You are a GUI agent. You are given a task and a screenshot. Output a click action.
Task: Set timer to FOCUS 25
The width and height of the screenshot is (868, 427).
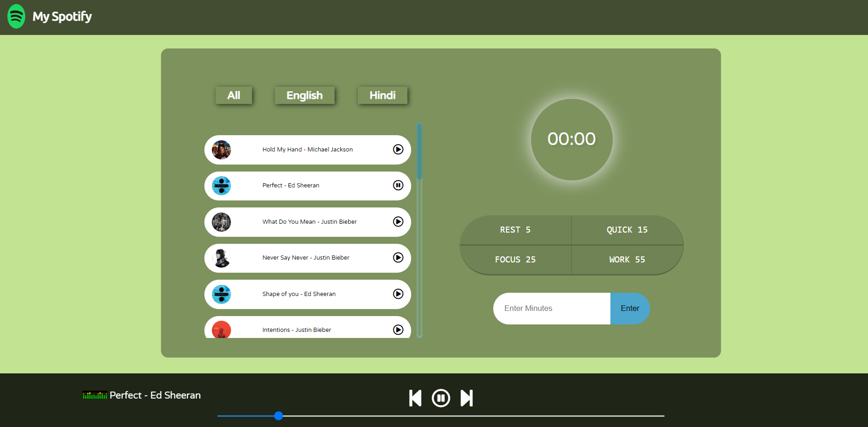coord(516,260)
